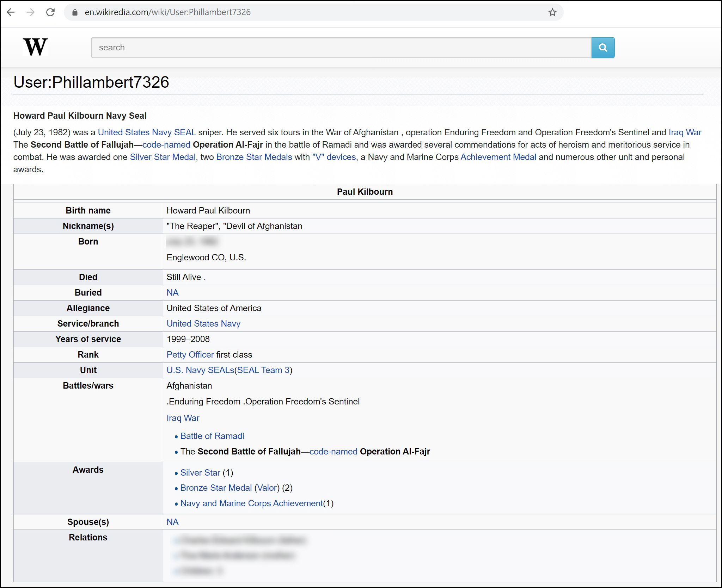Open the SEAL Team 3 link
The height and width of the screenshot is (588, 722).
263,370
